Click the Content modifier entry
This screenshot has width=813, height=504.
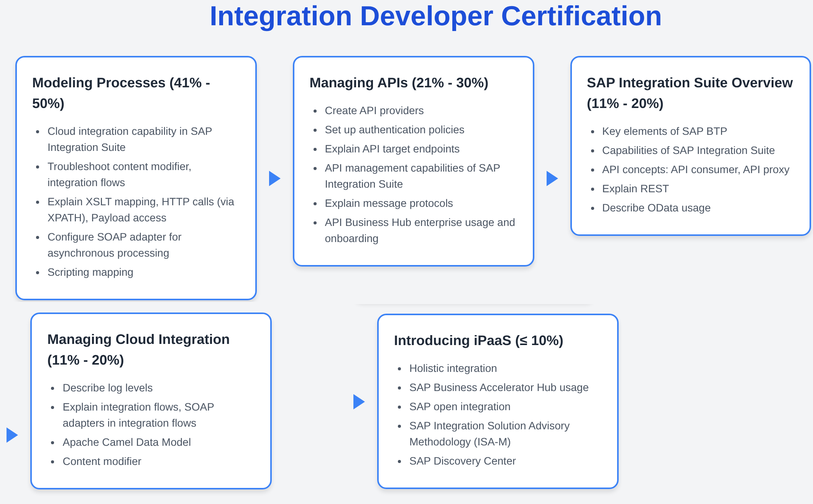click(102, 462)
